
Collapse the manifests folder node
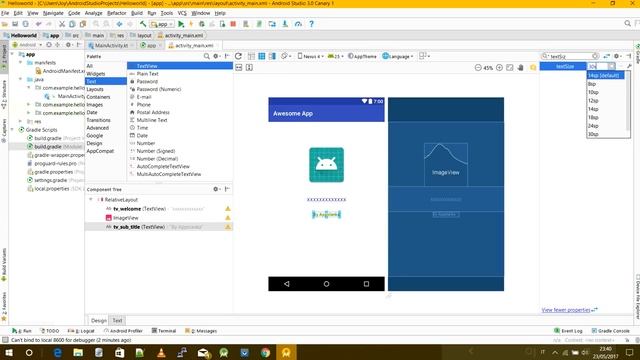(x=20, y=62)
